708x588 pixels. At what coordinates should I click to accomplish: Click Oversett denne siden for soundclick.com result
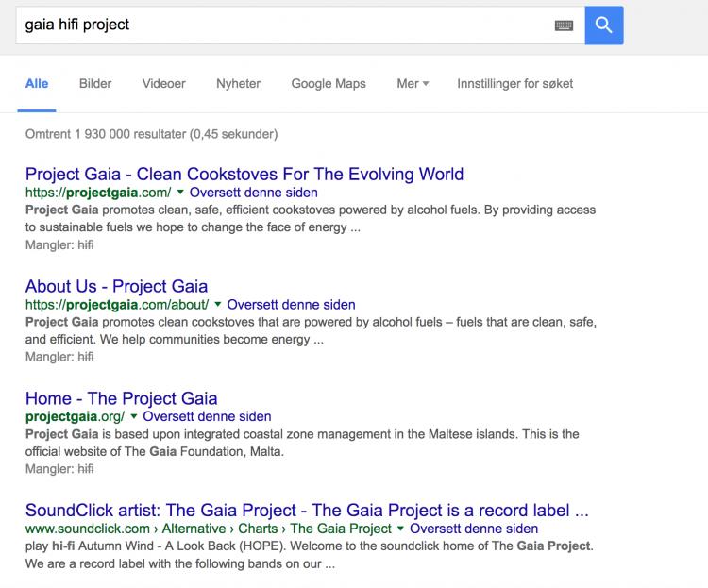(474, 529)
